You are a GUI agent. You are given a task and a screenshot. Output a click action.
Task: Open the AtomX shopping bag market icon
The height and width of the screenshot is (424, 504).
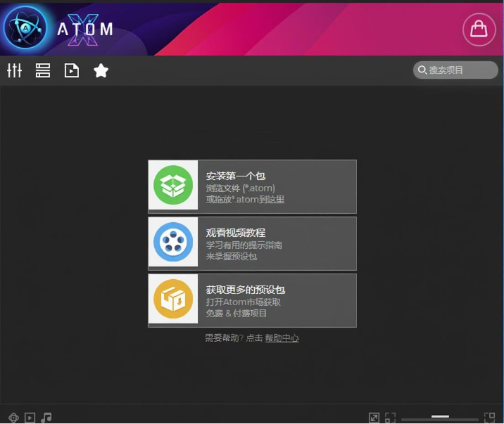pyautogui.click(x=479, y=30)
